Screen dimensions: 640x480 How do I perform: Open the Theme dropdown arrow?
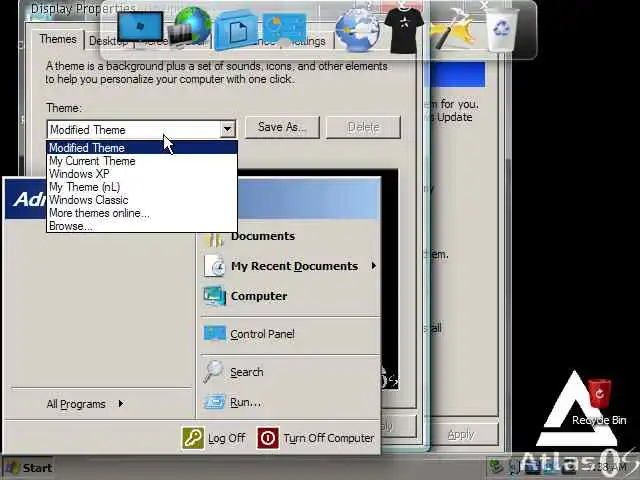coord(227,129)
